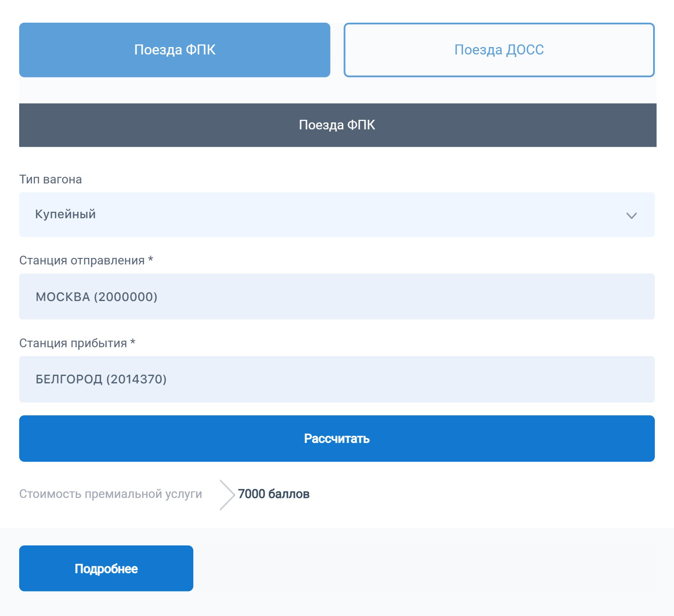Viewport: 674px width, 616px height.
Task: Click the Станция прибытия field with БЕЛГОРОД
Action: (x=337, y=379)
